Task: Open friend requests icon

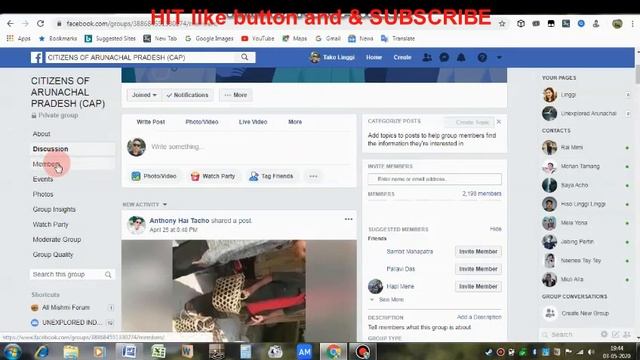Action: (x=427, y=58)
